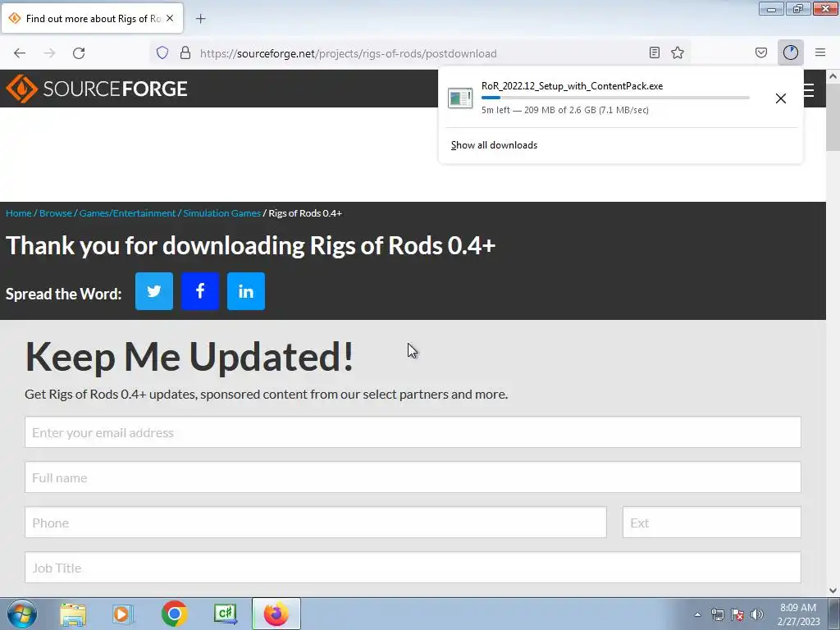The image size is (840, 630).
Task: Click the SourceForge logo
Action: click(97, 89)
